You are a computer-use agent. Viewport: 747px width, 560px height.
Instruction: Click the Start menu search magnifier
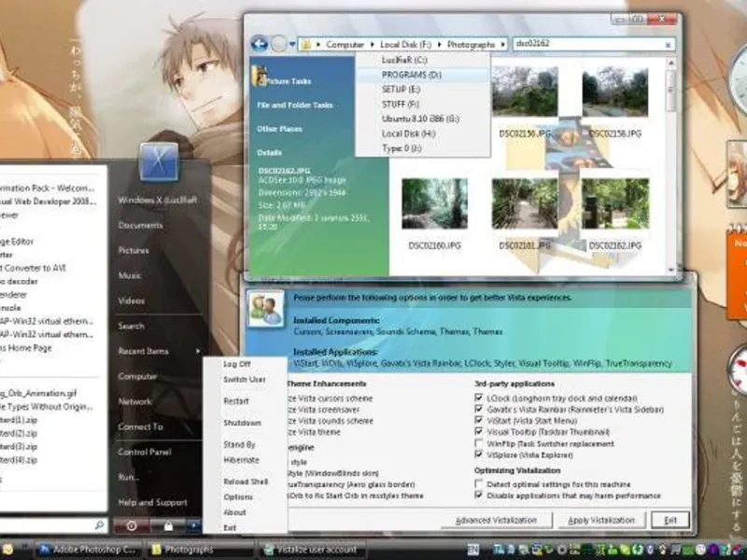99,525
